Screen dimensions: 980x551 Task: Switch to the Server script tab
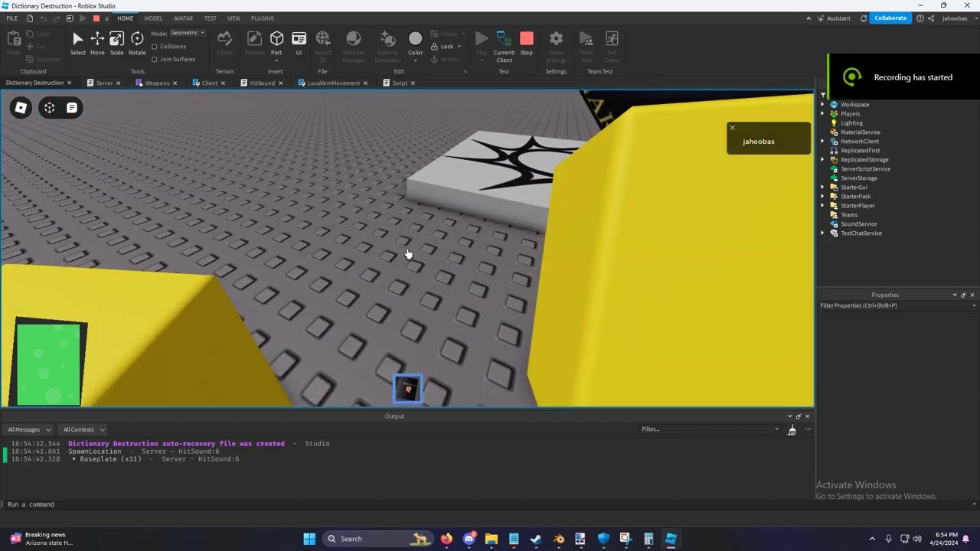click(x=103, y=83)
